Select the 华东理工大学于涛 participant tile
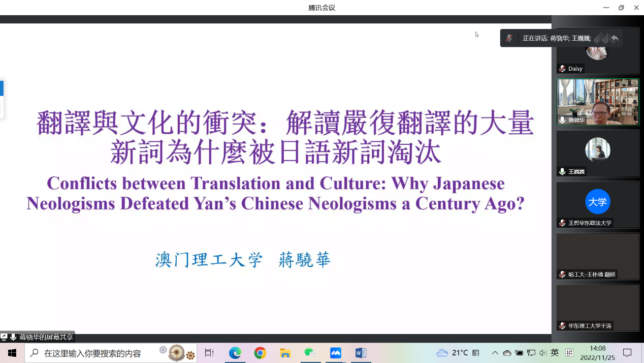This screenshot has width=644, height=363. click(597, 308)
